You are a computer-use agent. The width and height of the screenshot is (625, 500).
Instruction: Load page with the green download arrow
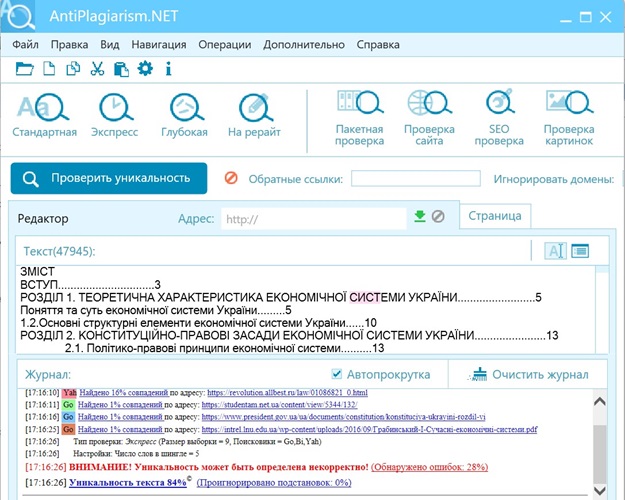(420, 217)
